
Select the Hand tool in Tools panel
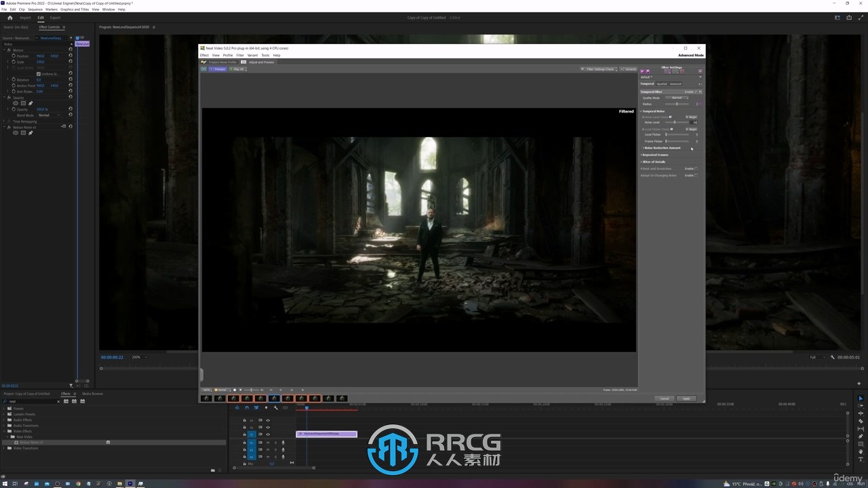point(861,451)
